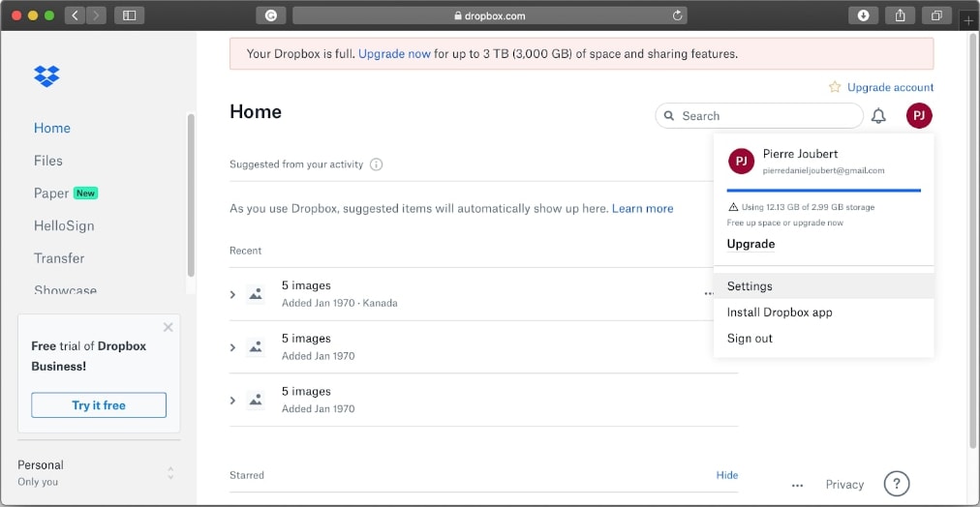Click the PJ account avatar
Image resolution: width=980 pixels, height=507 pixels.
(x=919, y=116)
